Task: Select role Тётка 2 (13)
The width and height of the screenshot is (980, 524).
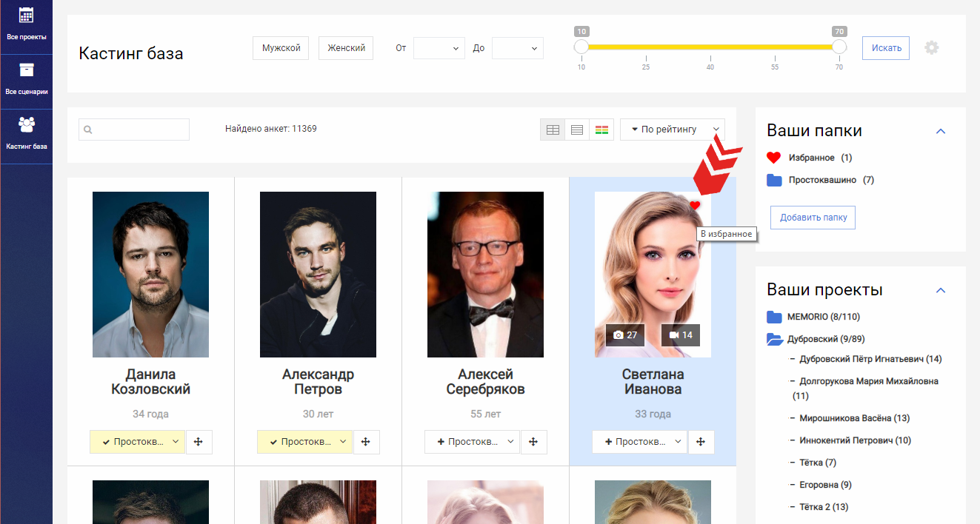Action: (x=824, y=507)
